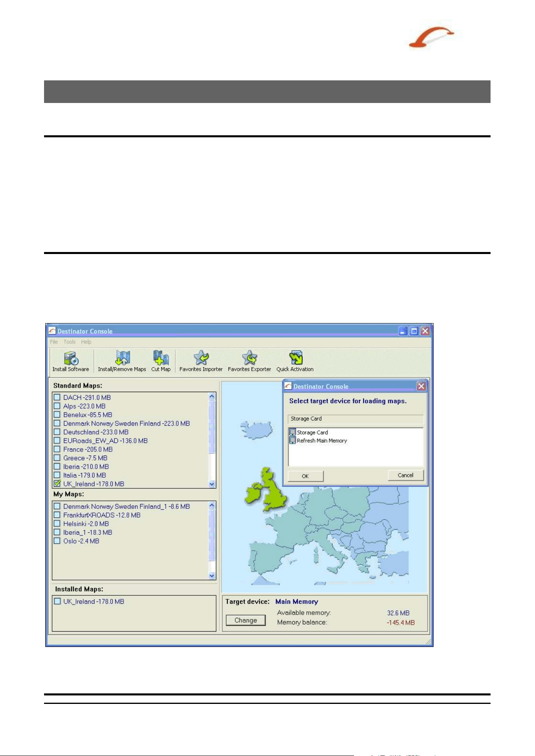Launch the Favorites Importer
This screenshot has width=535, height=756.
tap(201, 361)
